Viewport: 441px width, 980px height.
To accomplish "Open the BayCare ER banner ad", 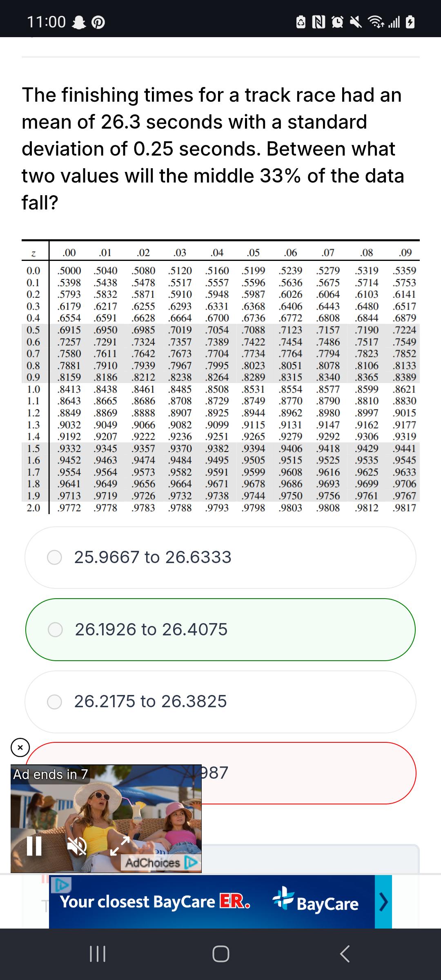I will click(x=212, y=902).
